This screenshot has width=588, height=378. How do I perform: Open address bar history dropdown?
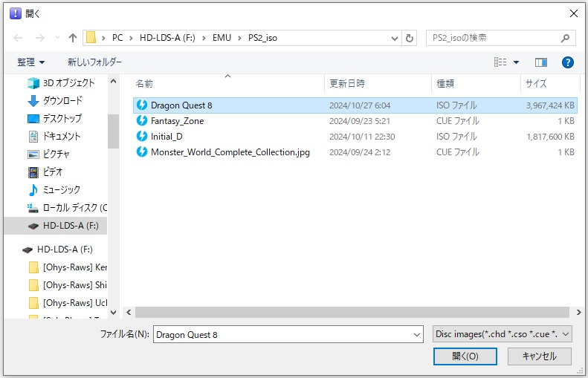[395, 38]
